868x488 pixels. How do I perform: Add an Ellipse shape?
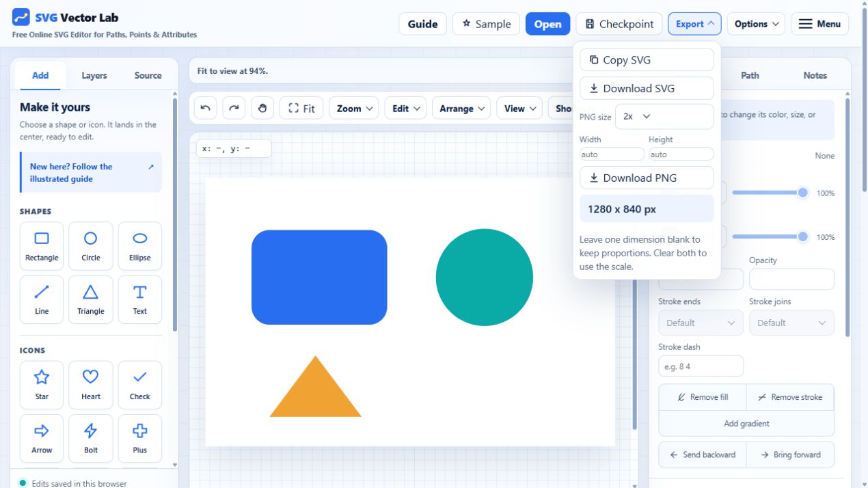point(140,246)
